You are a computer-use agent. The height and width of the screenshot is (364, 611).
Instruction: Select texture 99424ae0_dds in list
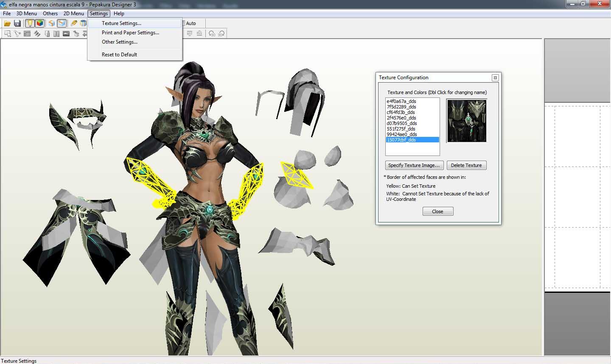click(412, 134)
